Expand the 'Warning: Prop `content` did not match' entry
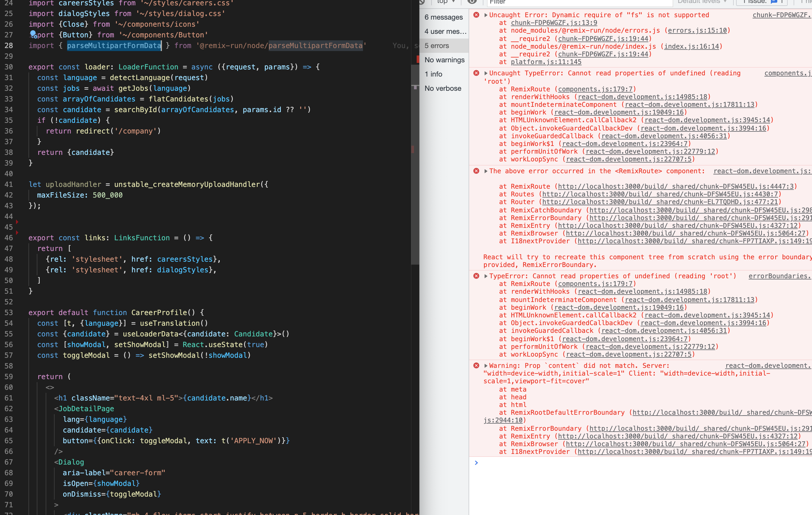 coord(485,365)
